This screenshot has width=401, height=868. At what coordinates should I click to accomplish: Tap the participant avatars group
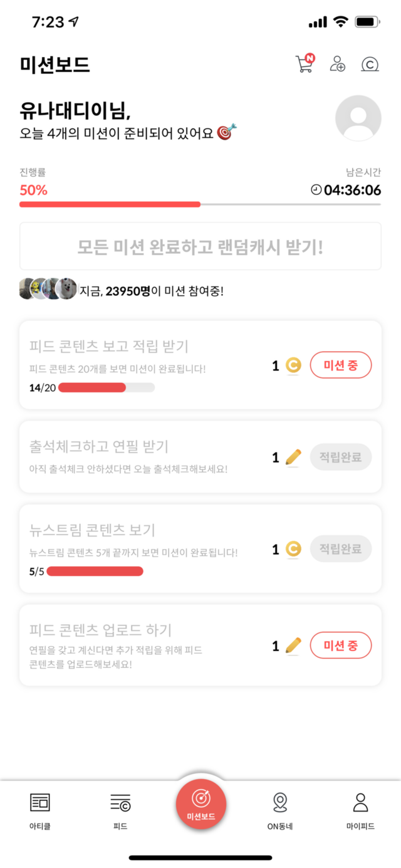tap(48, 289)
